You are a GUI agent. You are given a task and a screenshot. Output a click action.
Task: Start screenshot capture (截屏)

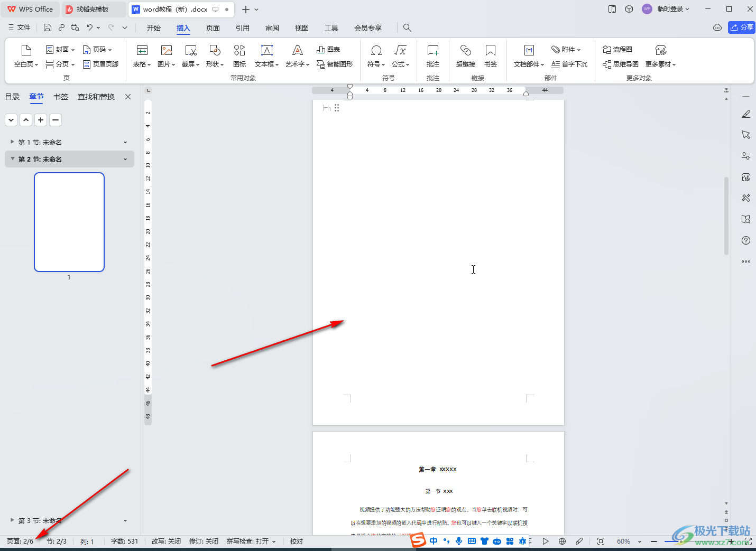[x=190, y=57]
